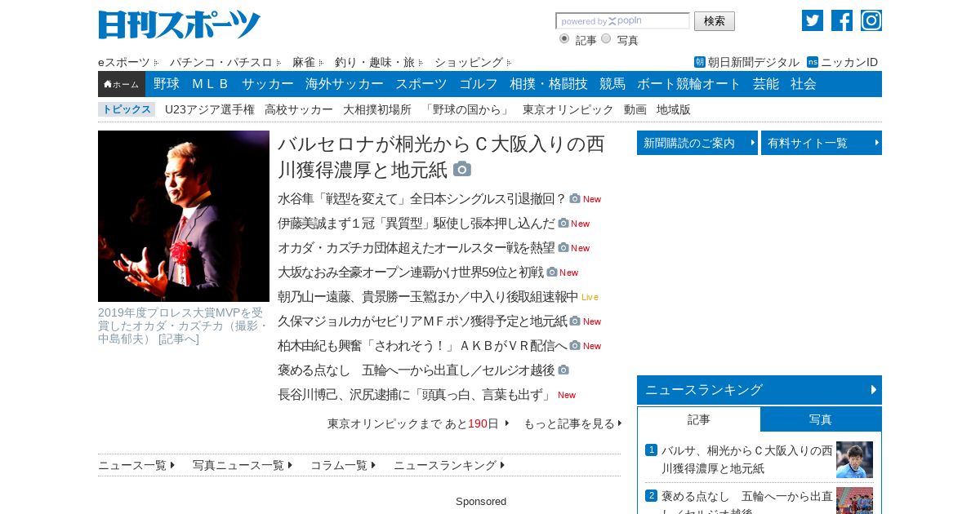Open the ＭＬＢ menu
The height and width of the screenshot is (514, 980).
211,84
